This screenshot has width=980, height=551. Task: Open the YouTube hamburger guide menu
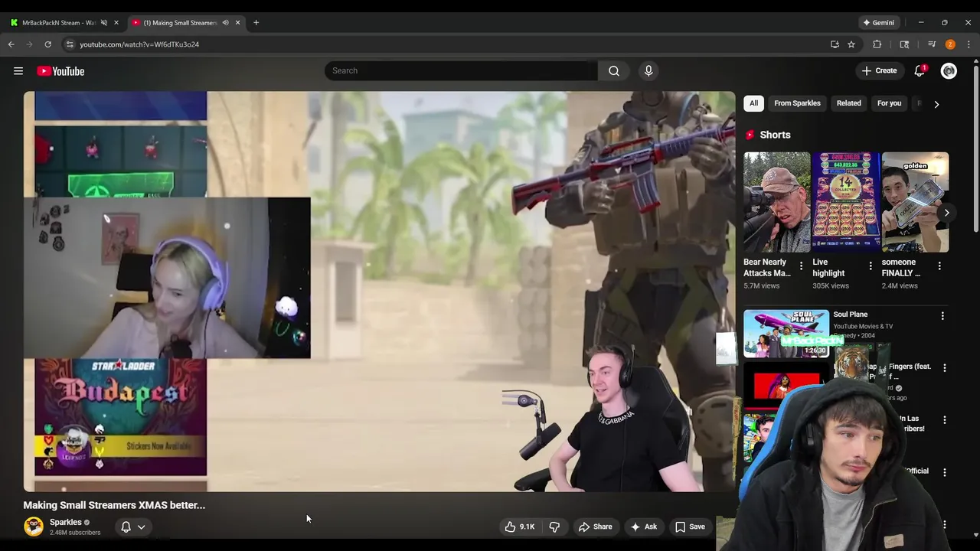tap(18, 71)
